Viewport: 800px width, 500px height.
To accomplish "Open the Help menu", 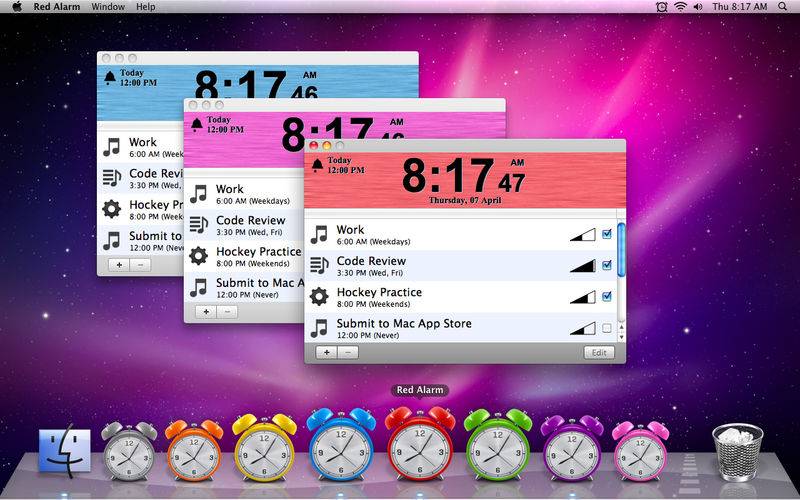I will pyautogui.click(x=146, y=7).
